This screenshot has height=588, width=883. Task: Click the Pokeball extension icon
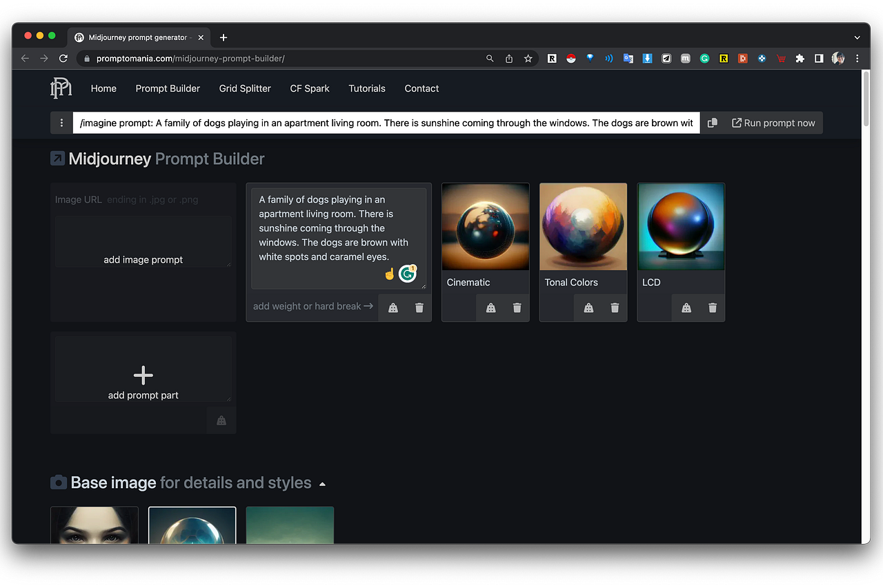coord(571,59)
